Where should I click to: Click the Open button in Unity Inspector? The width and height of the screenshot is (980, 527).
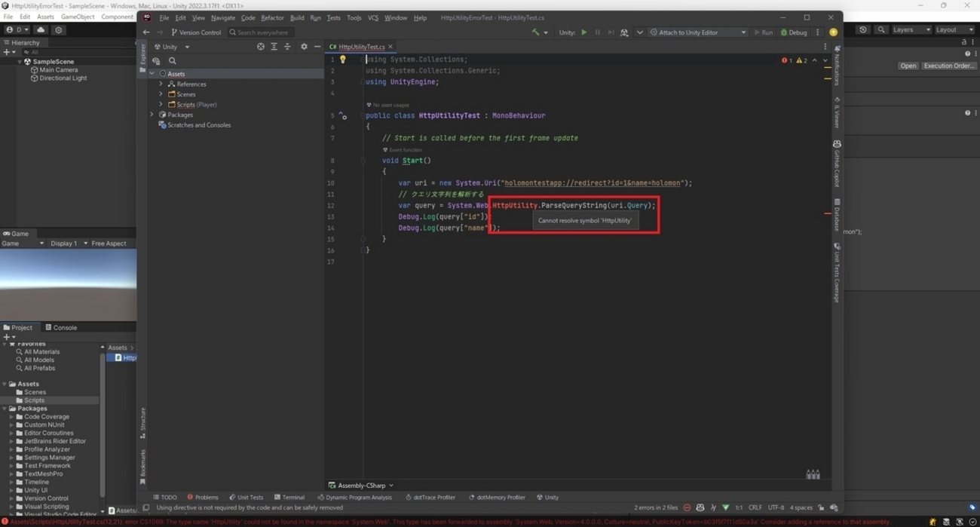[908, 66]
